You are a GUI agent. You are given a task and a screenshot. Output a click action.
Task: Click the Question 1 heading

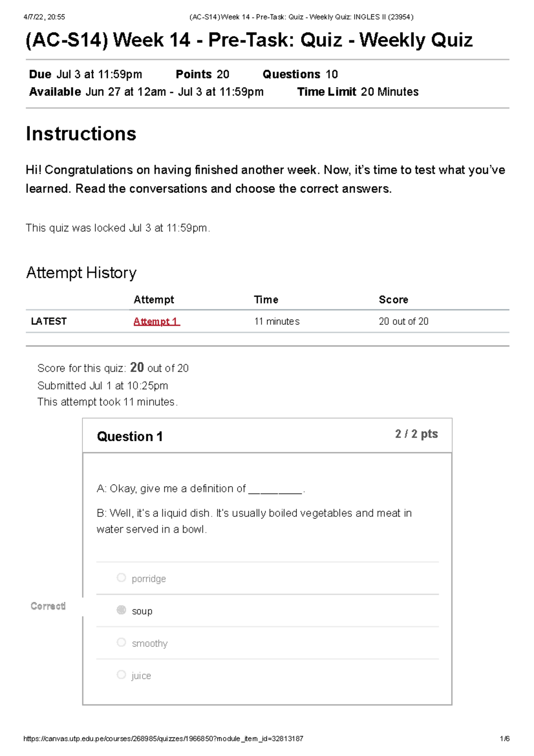(129, 436)
